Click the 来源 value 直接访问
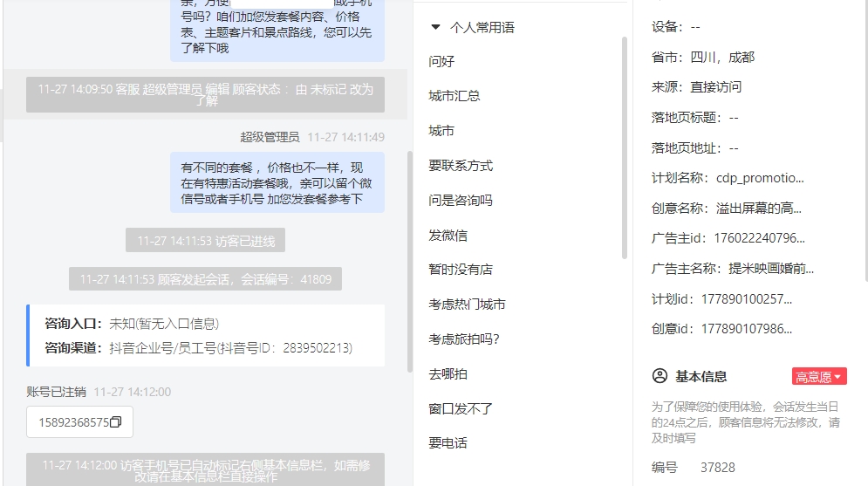The width and height of the screenshot is (868, 486). click(715, 87)
